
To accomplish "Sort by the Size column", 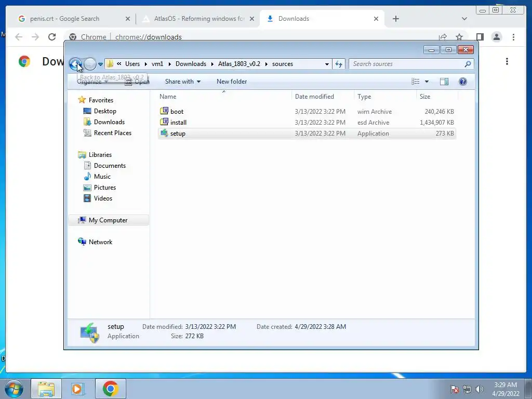I will point(437,96).
